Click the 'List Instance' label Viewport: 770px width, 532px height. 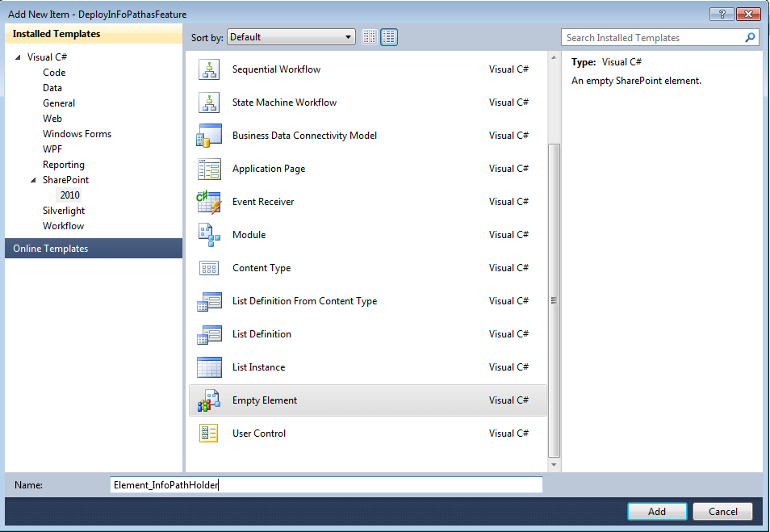click(x=259, y=367)
